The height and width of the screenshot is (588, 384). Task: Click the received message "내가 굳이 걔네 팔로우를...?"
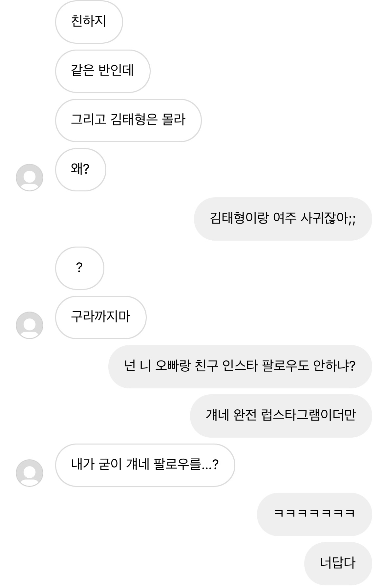click(x=145, y=465)
